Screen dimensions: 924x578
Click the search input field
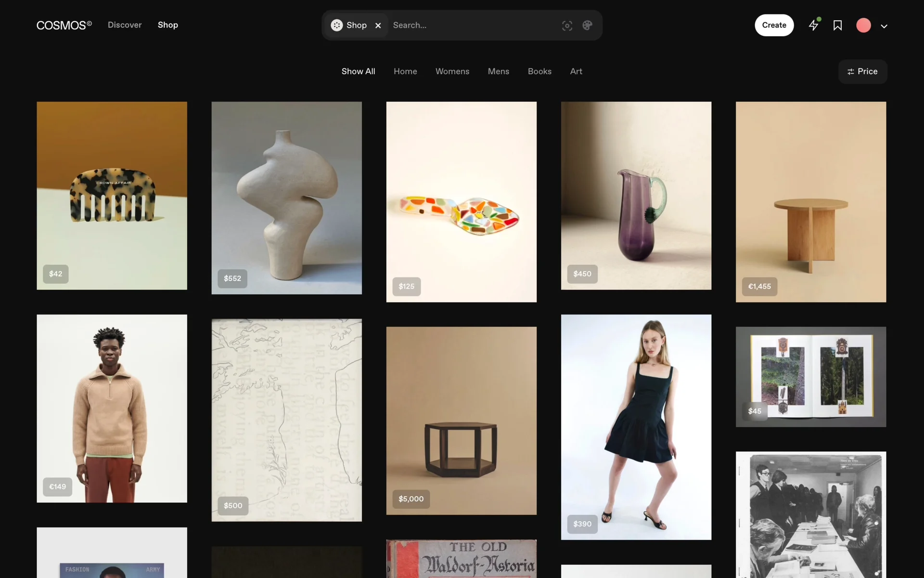(x=472, y=25)
